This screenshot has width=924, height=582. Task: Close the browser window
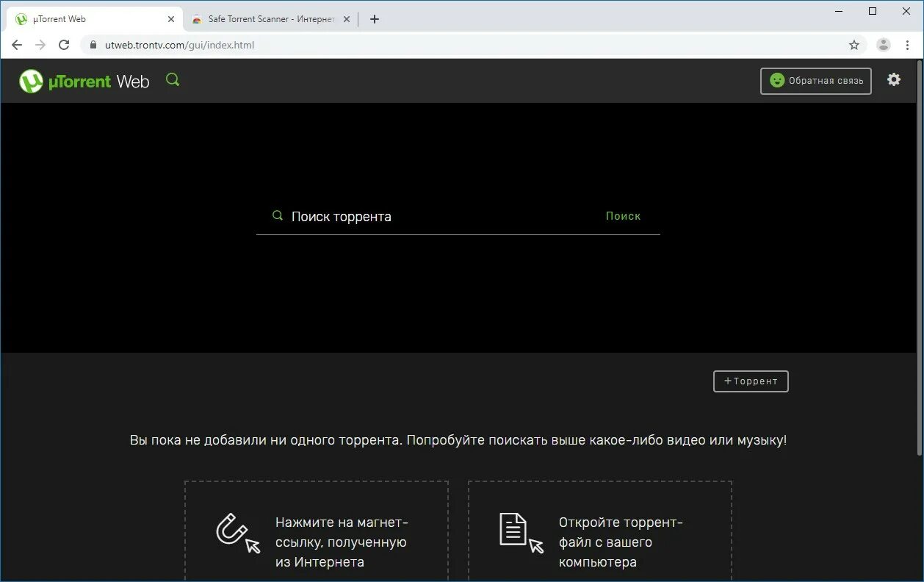[x=906, y=11]
